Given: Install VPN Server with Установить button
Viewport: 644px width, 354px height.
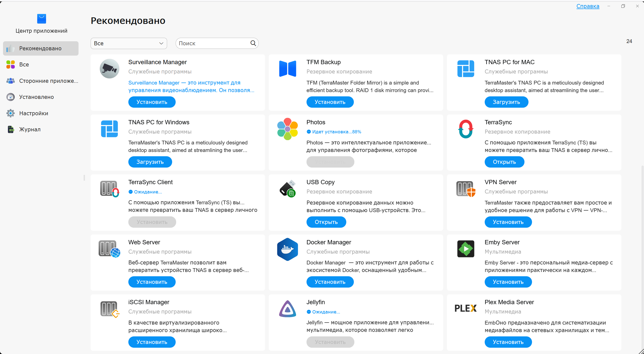Looking at the screenshot, I should tap(508, 222).
